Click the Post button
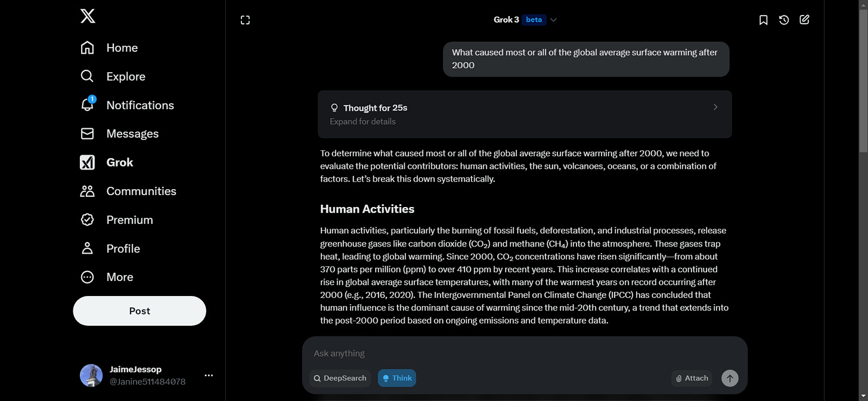Image resolution: width=868 pixels, height=401 pixels. [x=139, y=311]
